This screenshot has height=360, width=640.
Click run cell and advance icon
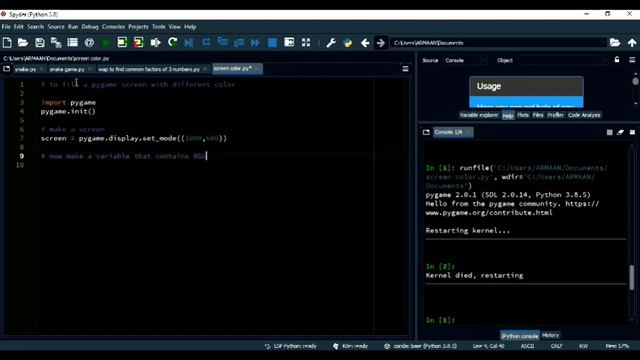click(x=139, y=42)
